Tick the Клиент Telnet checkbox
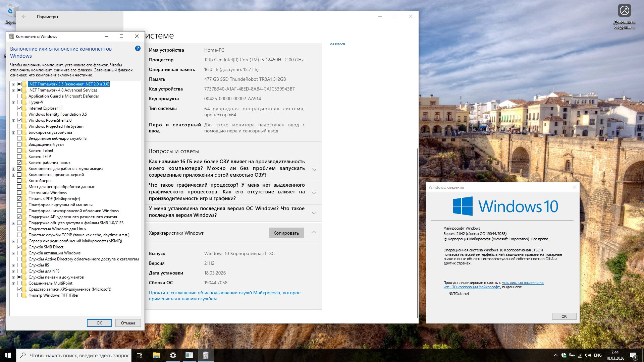 (19, 150)
